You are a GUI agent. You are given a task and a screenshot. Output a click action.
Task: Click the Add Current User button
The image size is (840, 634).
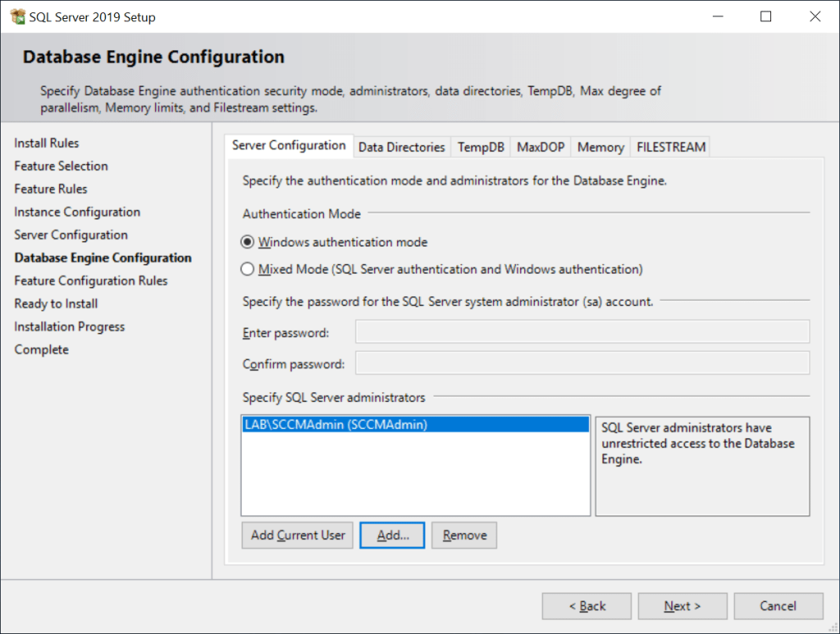click(x=298, y=536)
